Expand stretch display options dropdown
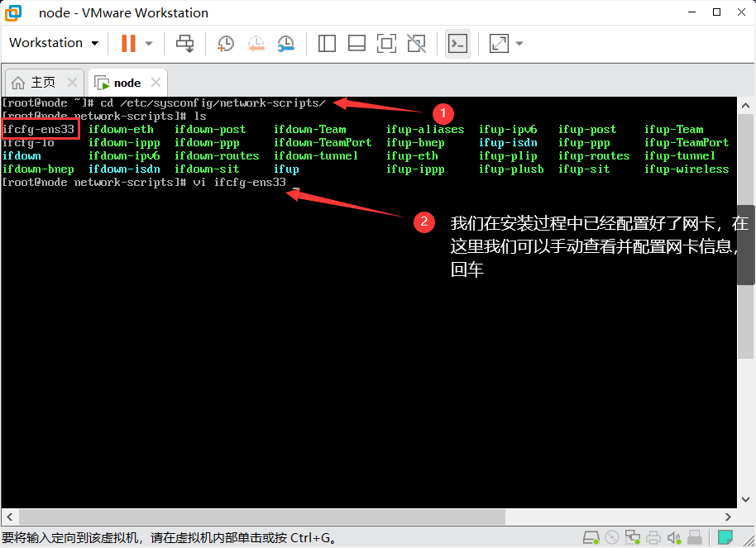756x548 pixels. pos(519,43)
